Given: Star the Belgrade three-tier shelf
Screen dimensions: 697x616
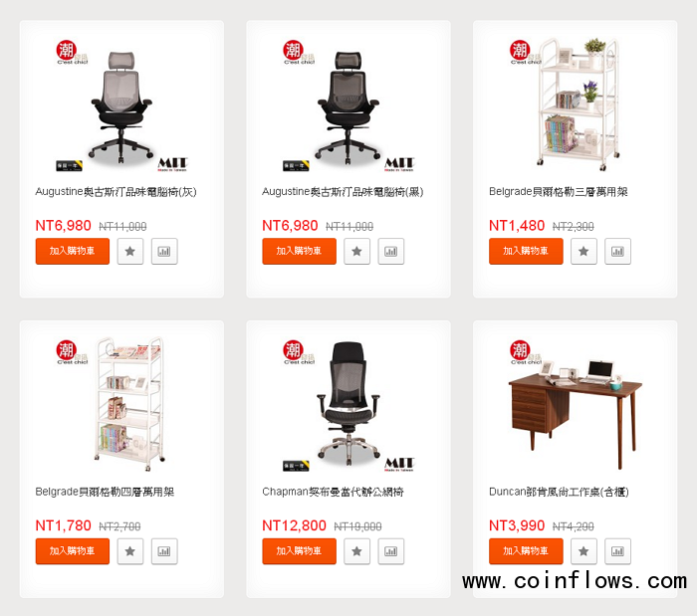Looking at the screenshot, I should [x=583, y=252].
